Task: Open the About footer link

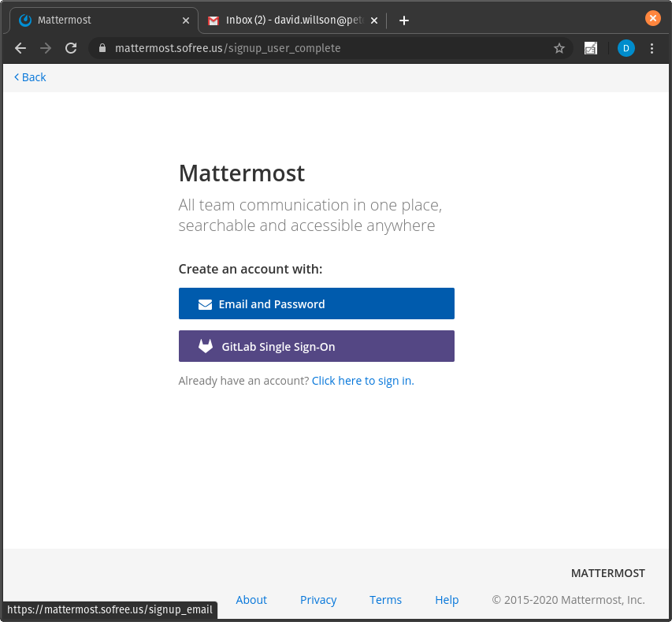Action: pyautogui.click(x=251, y=600)
